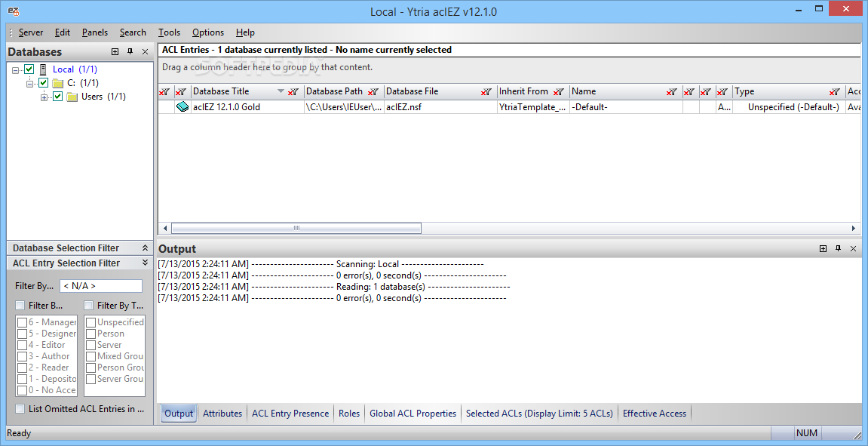Screen dimensions: 868x446
Task: Check the 'Person' type checkbox
Action: tap(90, 334)
